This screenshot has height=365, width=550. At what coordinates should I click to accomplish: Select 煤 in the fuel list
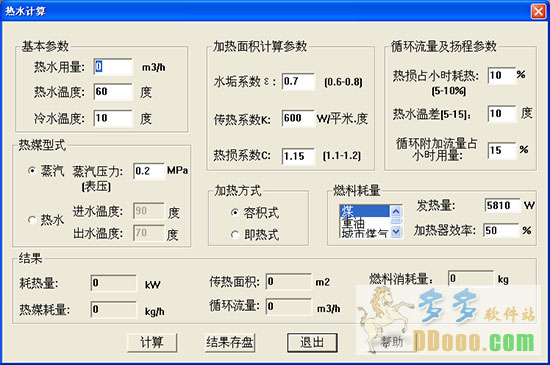pos(365,211)
